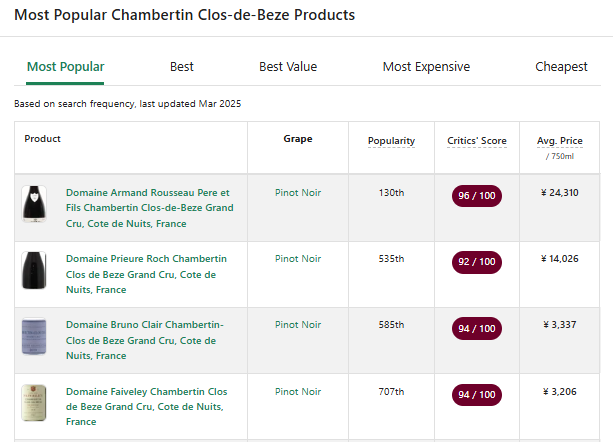Open Domaine Armand Rousseau bottle thumbnail
The height and width of the screenshot is (442, 613).
(x=33, y=205)
